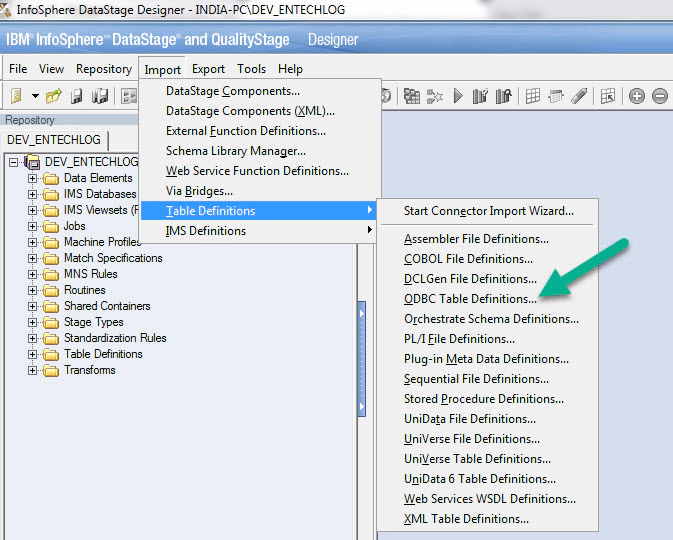The image size is (673, 540).
Task: Expand the Data Elements node
Action: (x=32, y=178)
